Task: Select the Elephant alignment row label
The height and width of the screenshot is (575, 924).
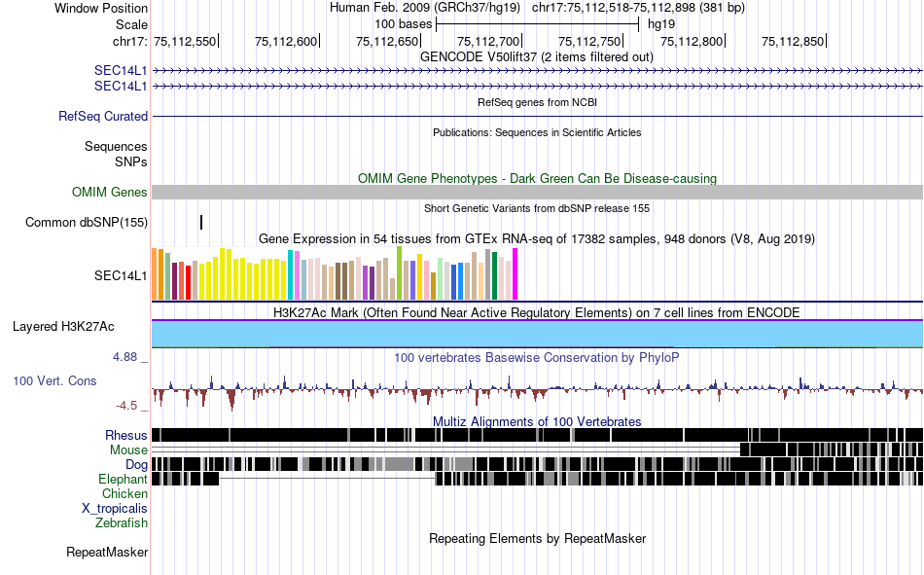Action: point(123,479)
